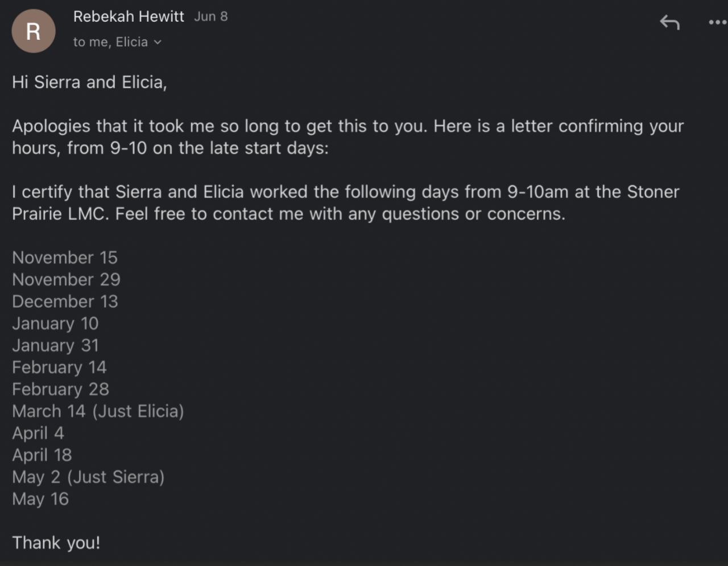Image resolution: width=728 pixels, height=566 pixels.
Task: Click the "May 2 (Just Sierra)" line
Action: (x=88, y=477)
